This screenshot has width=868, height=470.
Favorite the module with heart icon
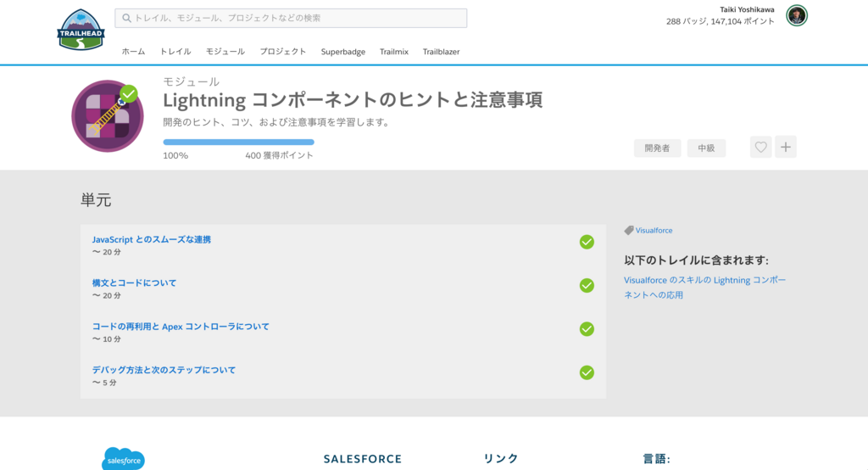tap(760, 147)
